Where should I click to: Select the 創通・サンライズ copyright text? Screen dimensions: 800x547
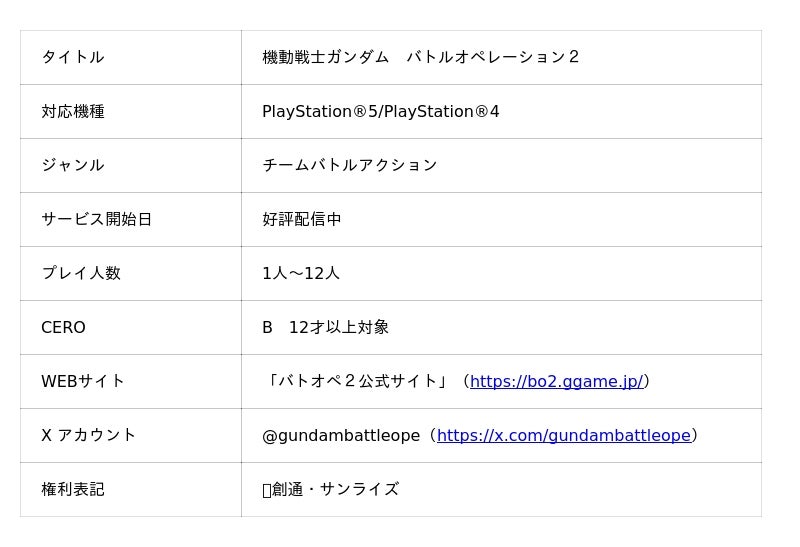click(x=335, y=489)
